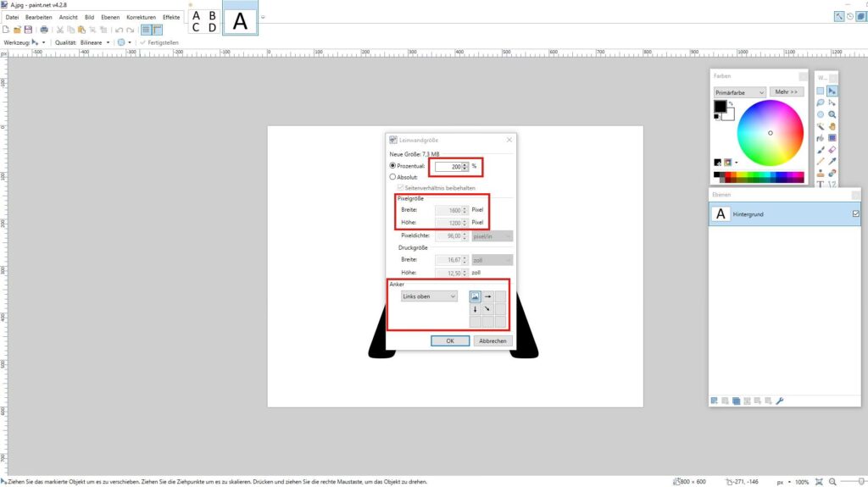Viewport: 868px width, 487px height.
Task: Open layer properties via wrench icon
Action: click(x=780, y=401)
